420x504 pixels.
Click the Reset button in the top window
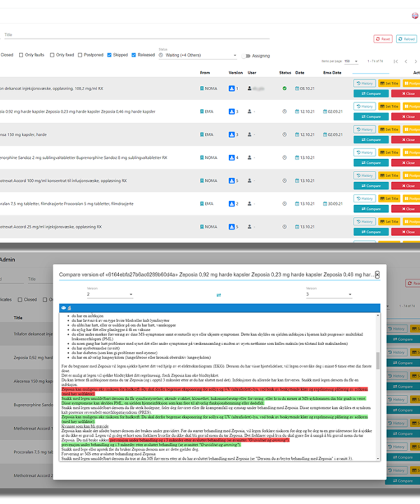click(383, 39)
